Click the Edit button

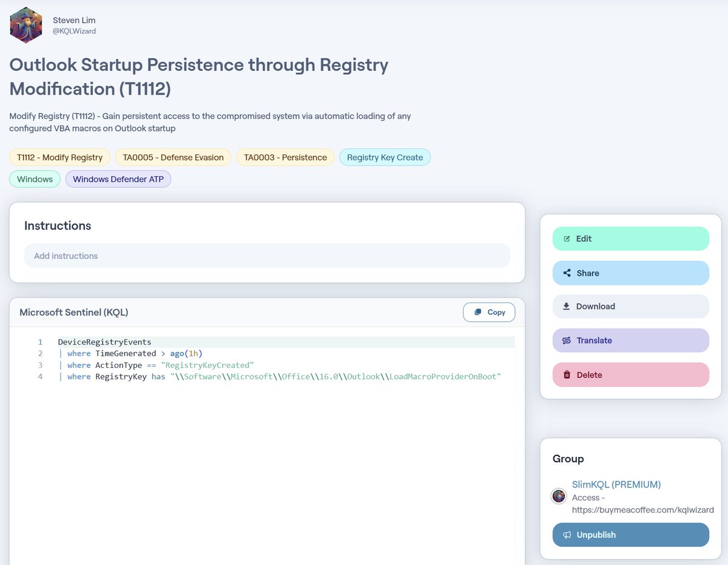pyautogui.click(x=631, y=238)
